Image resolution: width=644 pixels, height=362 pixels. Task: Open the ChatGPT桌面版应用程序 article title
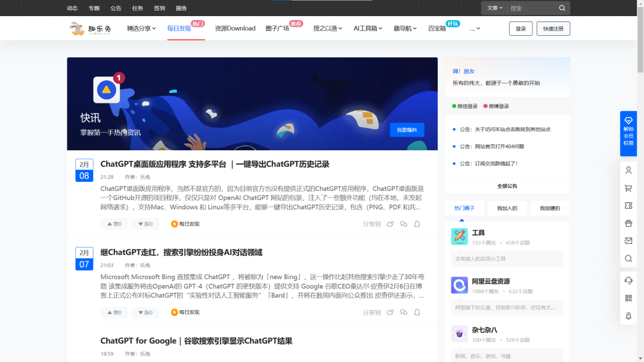click(215, 164)
